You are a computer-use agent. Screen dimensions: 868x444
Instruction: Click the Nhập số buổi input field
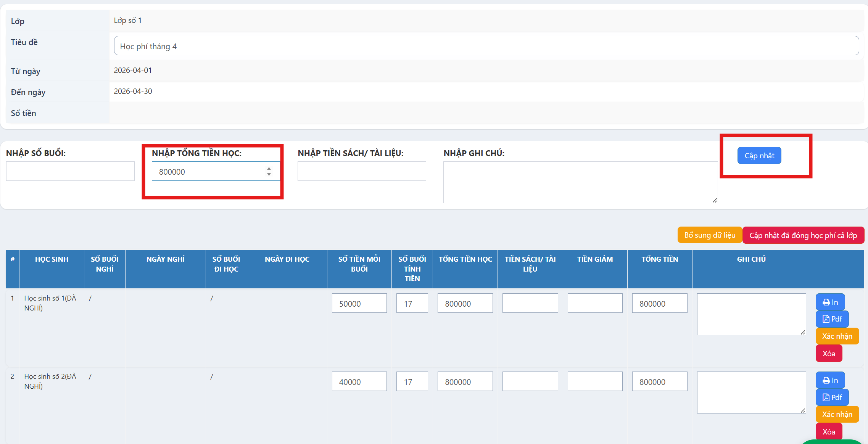coord(70,171)
